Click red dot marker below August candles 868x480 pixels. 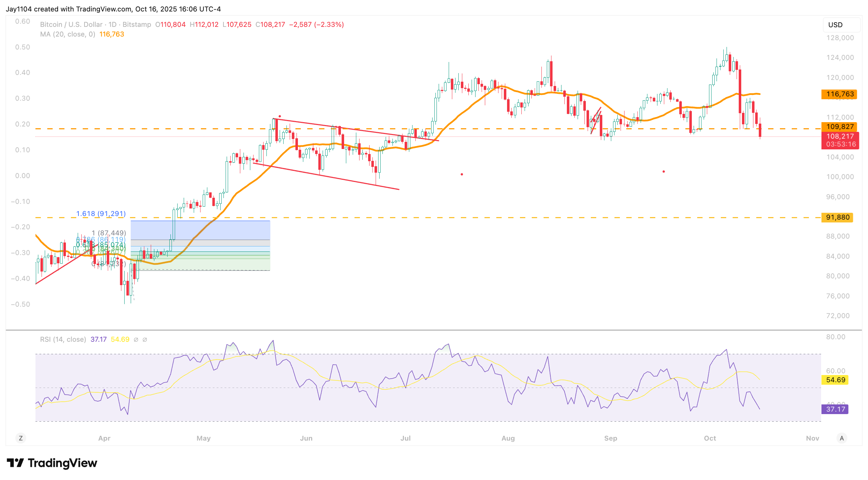coord(462,174)
